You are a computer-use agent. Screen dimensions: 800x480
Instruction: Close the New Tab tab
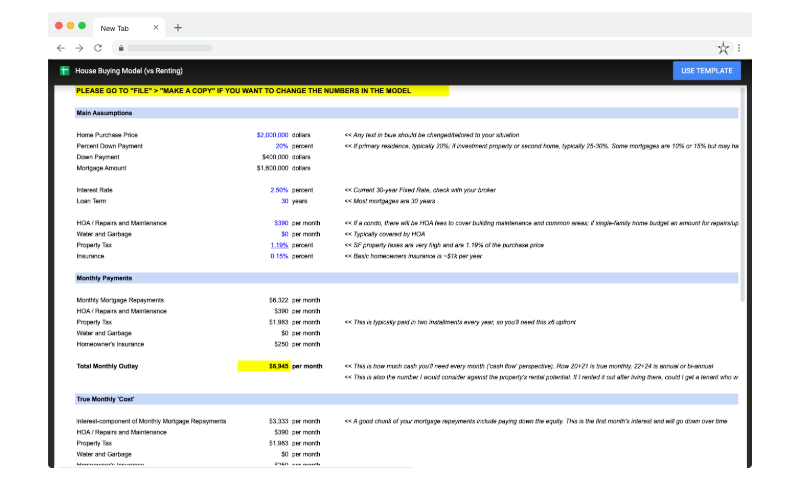[x=156, y=28]
